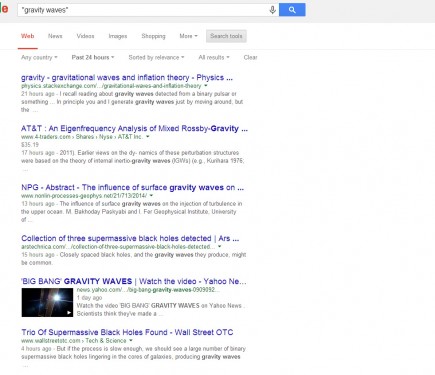Viewport: 435px width, 375px height.
Task: Expand the arrow beside www.wallstreetotc.com URL
Action: point(131,341)
